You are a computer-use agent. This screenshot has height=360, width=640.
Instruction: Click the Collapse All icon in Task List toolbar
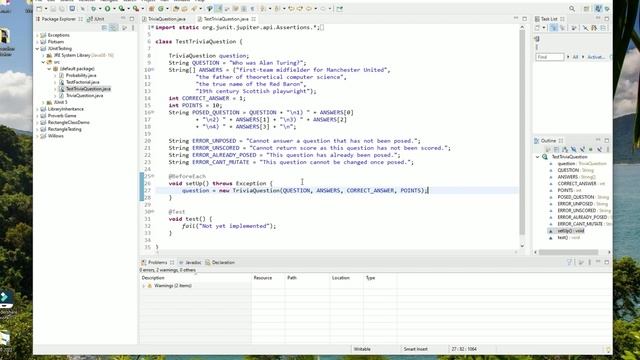pyautogui.click(x=603, y=27)
